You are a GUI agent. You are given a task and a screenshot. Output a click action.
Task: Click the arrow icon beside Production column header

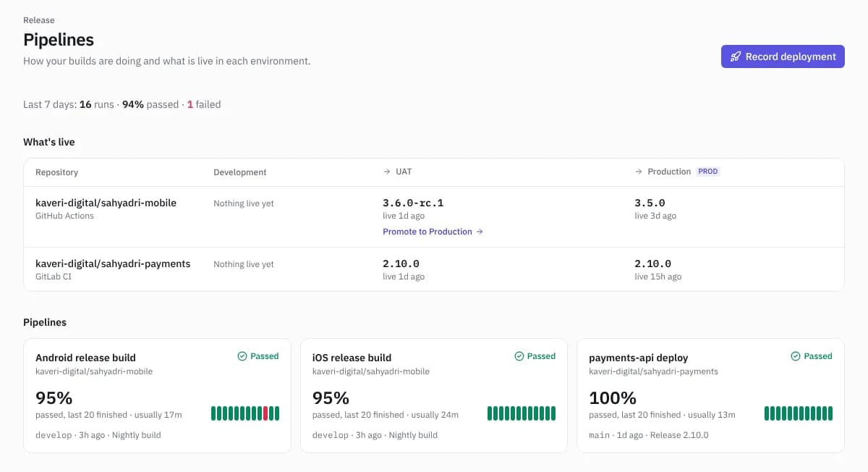tap(639, 172)
